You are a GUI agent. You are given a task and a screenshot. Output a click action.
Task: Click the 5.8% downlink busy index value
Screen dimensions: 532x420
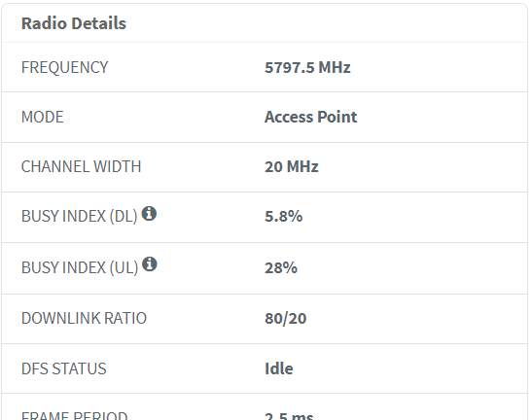point(283,217)
